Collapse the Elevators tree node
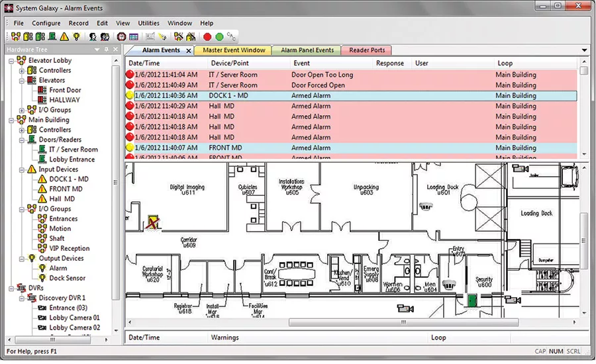The image size is (596, 364). coord(22,81)
